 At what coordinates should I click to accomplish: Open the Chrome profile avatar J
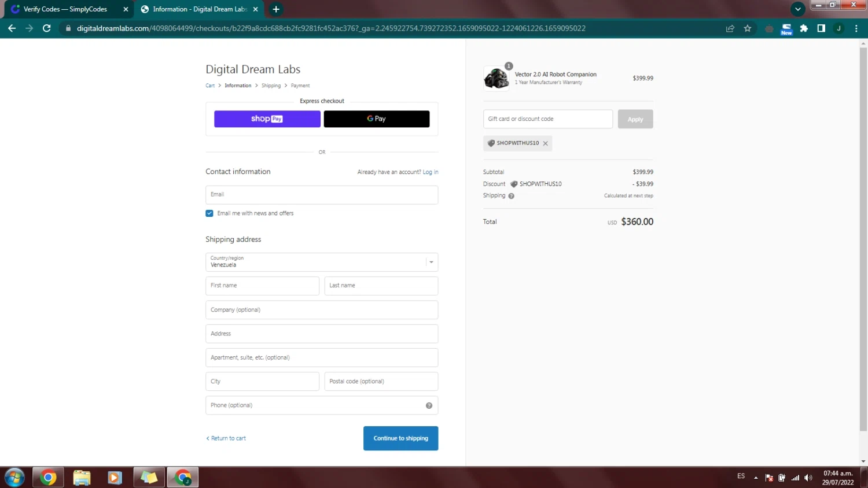tap(838, 28)
